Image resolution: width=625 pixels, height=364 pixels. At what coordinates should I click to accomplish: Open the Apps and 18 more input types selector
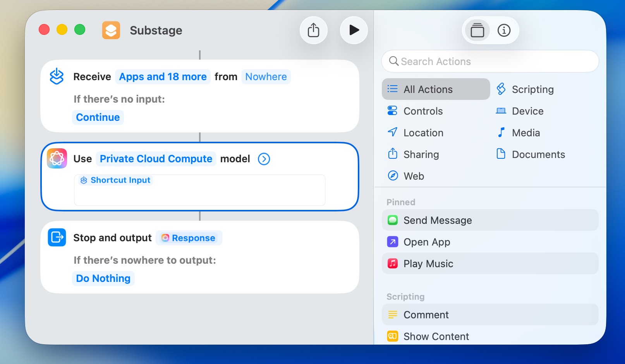tap(163, 77)
